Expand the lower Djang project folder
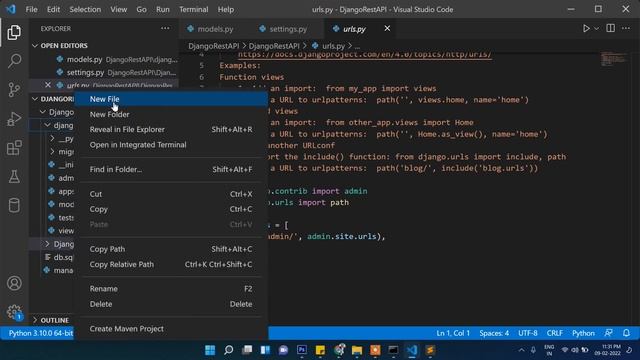This screenshot has width=640, height=360. coord(47,244)
